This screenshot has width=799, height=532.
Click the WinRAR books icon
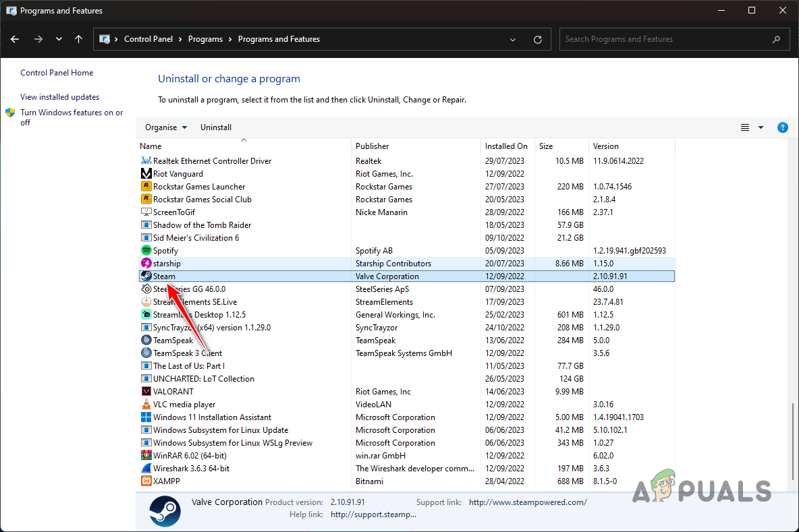[146, 456]
